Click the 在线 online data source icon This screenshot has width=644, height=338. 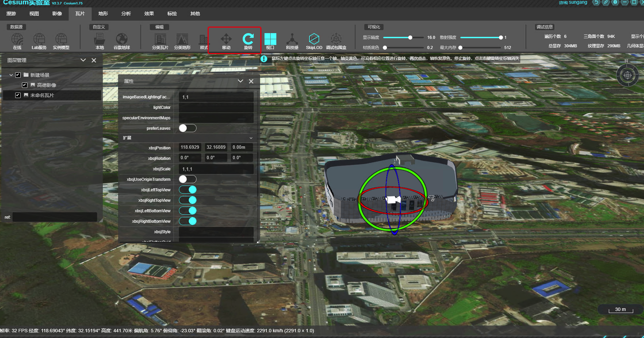point(17,41)
